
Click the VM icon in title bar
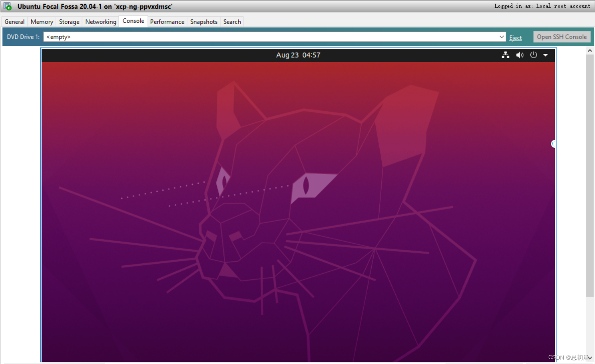pyautogui.click(x=8, y=6)
